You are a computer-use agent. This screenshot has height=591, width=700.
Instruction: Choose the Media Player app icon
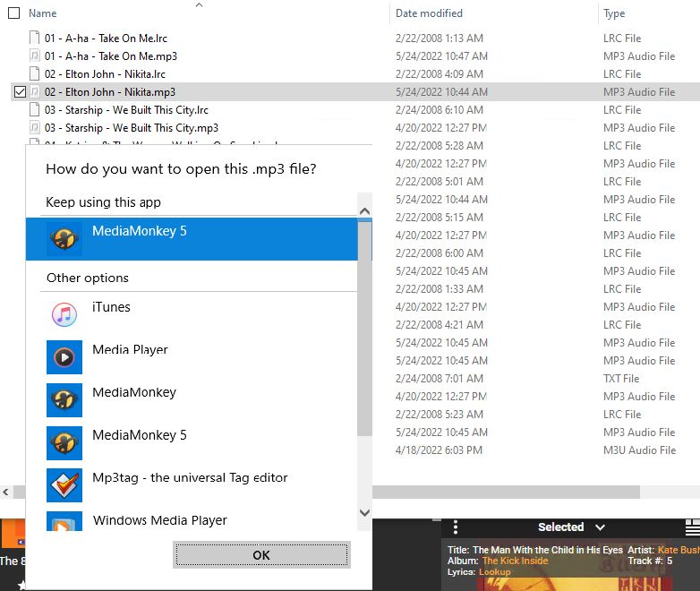(64, 357)
